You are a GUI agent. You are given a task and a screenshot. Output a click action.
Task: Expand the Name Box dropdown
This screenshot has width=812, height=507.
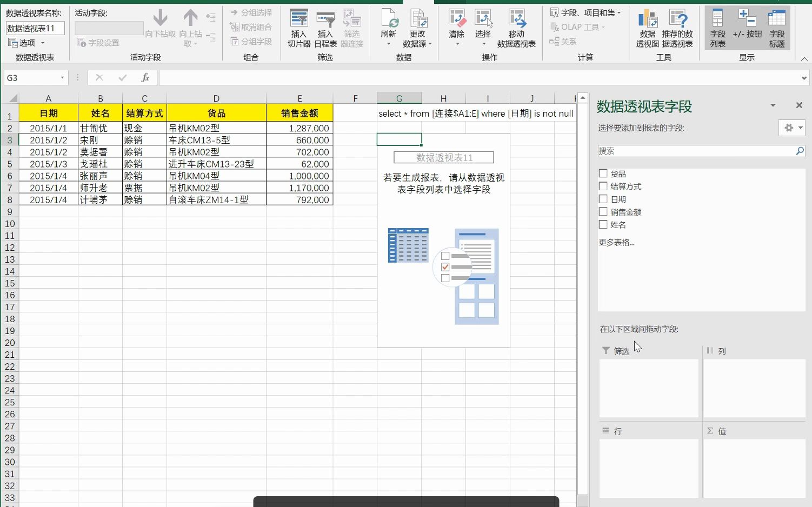pyautogui.click(x=61, y=77)
